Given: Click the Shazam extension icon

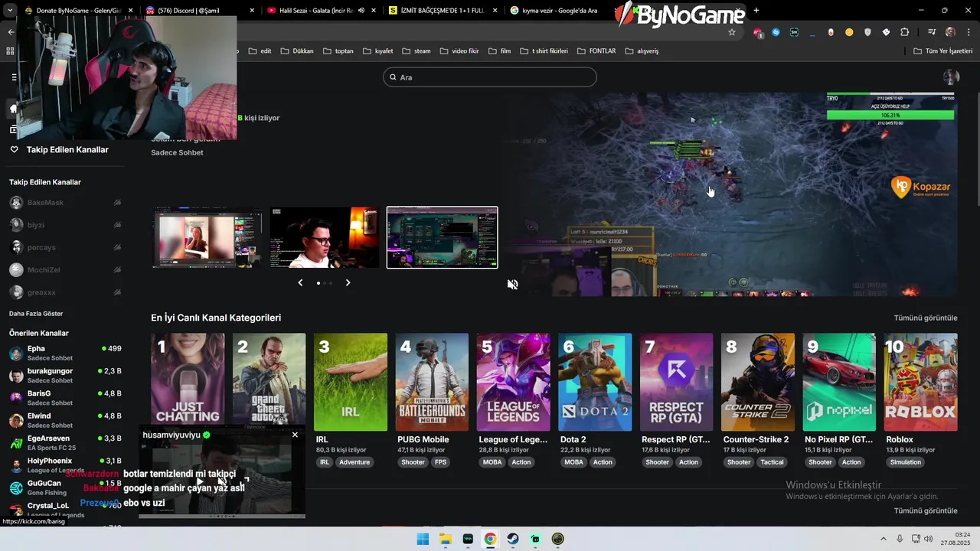Looking at the screenshot, I should [x=776, y=32].
